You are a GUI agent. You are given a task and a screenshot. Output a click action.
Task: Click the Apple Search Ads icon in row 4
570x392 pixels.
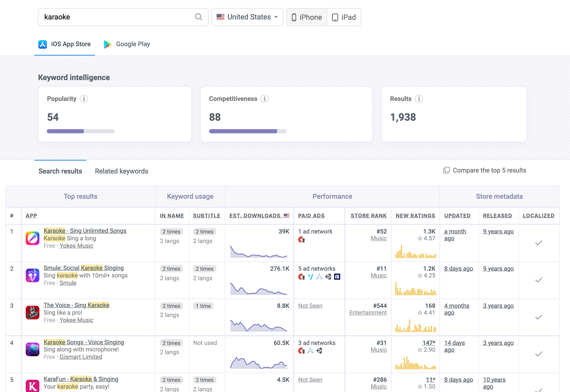[310, 351]
